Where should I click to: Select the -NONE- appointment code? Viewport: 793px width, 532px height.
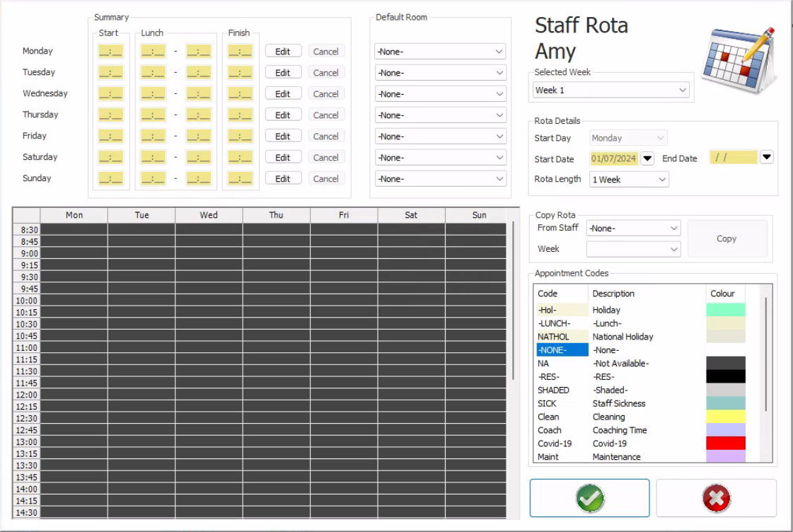pos(562,350)
